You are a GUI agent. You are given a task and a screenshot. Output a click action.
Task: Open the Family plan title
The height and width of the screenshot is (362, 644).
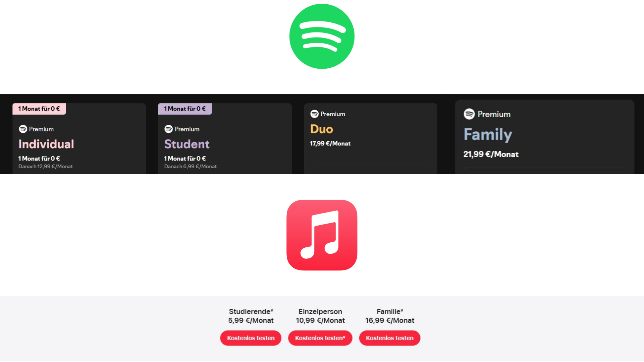[488, 135]
